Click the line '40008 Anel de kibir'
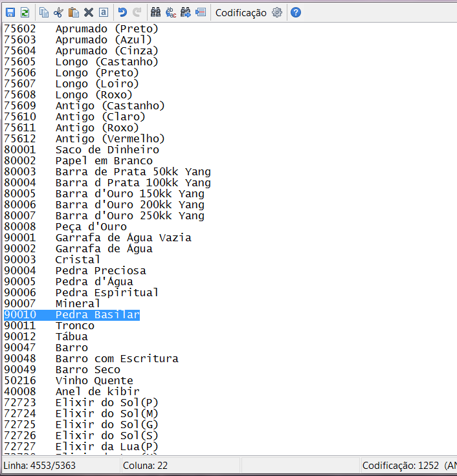This screenshot has height=476, width=457. click(x=72, y=392)
